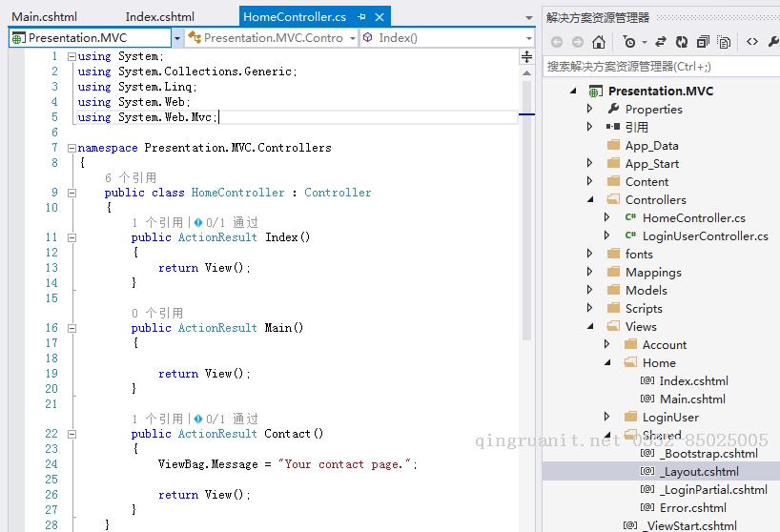The height and width of the screenshot is (532, 780).
Task: Click the Show All Files icon
Action: (x=724, y=42)
